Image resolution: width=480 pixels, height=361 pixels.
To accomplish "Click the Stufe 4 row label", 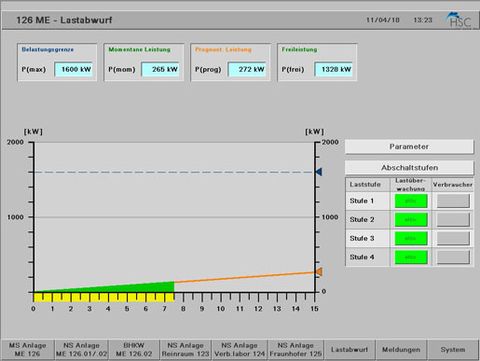I will pyautogui.click(x=362, y=257).
